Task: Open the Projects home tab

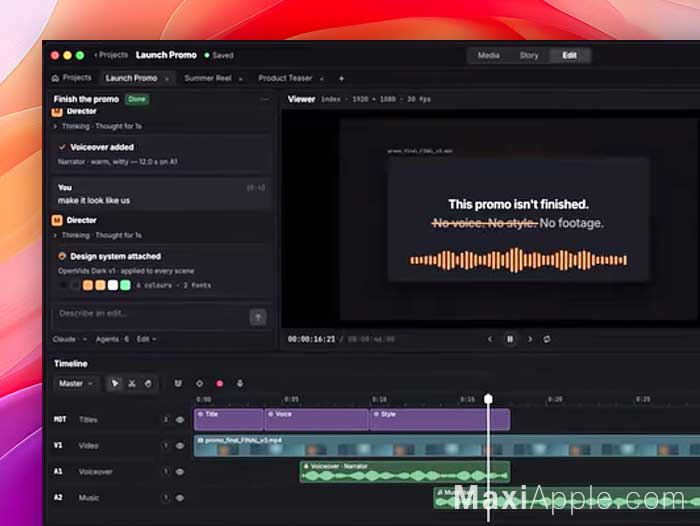Action: 71,78
